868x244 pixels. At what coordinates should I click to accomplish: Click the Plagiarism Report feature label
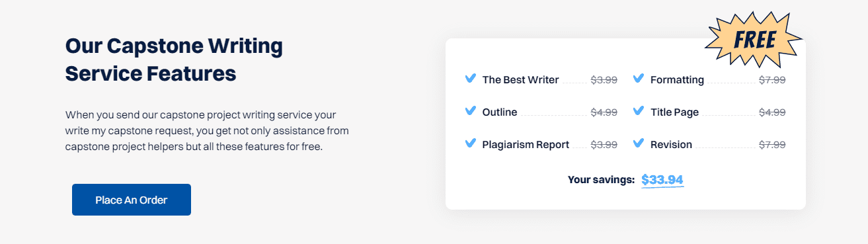(526, 145)
